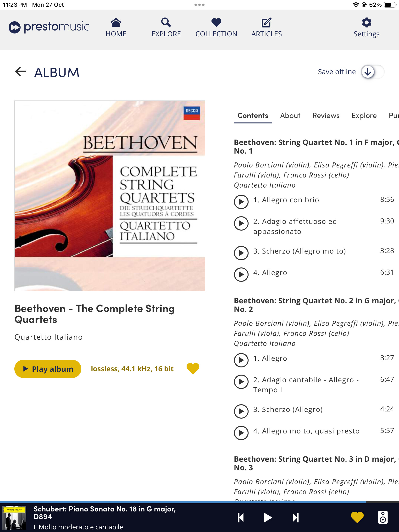Image resolution: width=399 pixels, height=532 pixels.
Task: Tap the Beethoven album cover artwork
Action: (110, 196)
